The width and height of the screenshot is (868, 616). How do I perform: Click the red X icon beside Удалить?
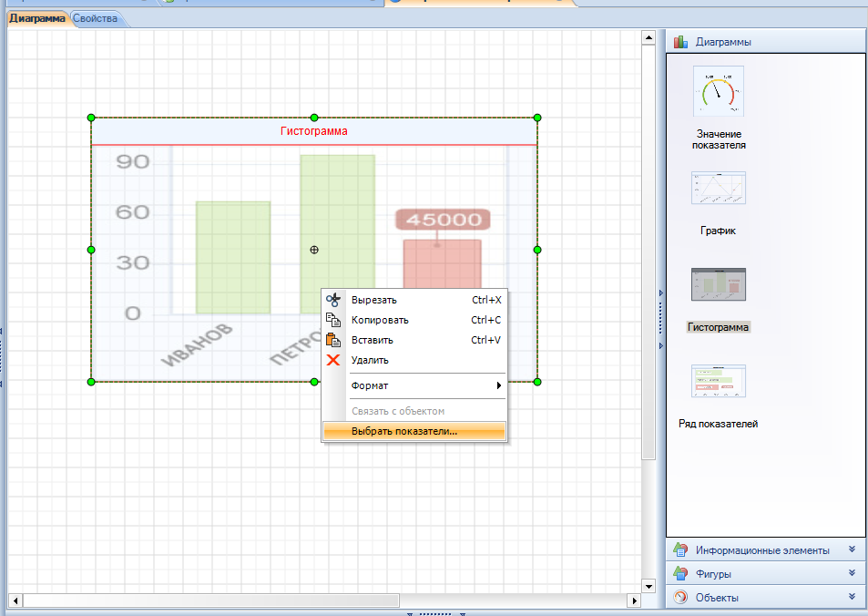pyautogui.click(x=333, y=360)
